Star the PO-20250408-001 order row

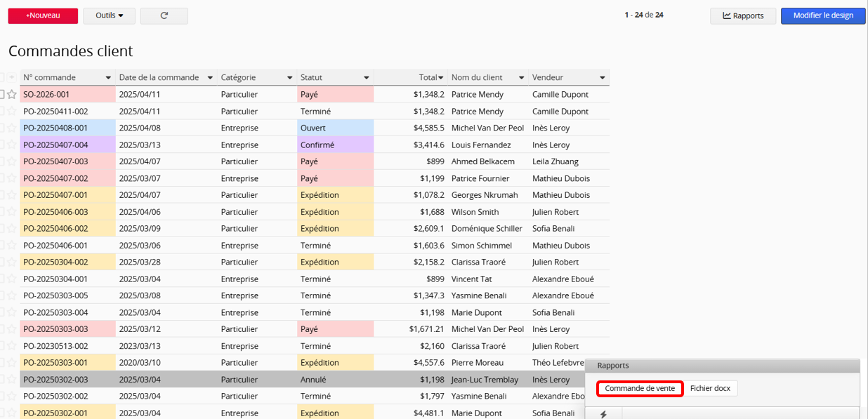12,128
